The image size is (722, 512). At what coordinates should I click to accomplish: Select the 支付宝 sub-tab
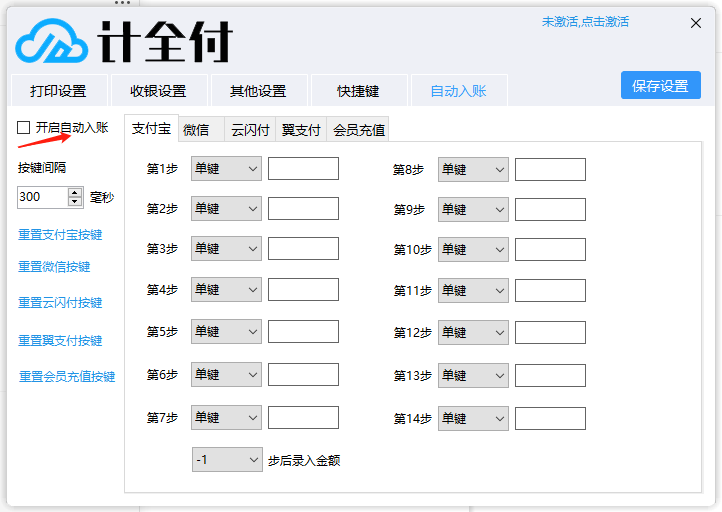click(151, 128)
